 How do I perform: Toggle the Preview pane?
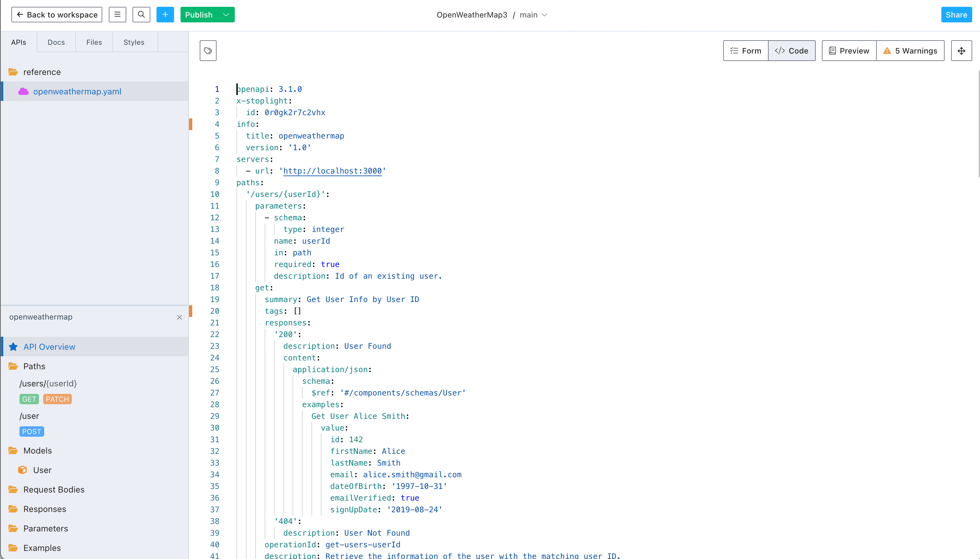848,51
